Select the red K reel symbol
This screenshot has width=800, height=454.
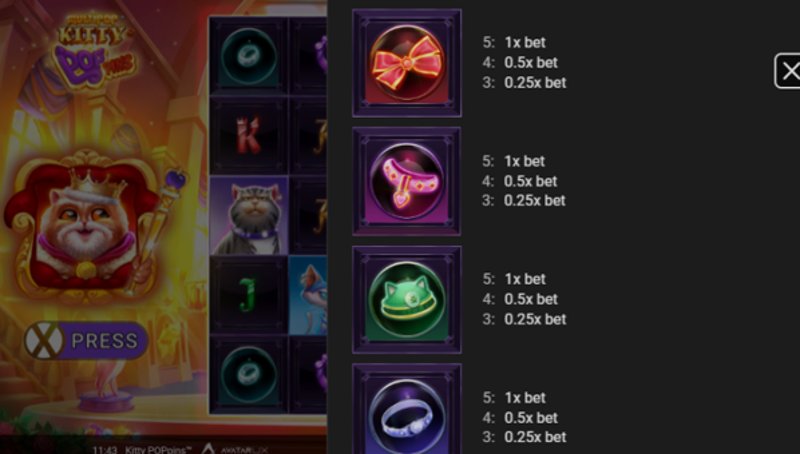[x=248, y=135]
